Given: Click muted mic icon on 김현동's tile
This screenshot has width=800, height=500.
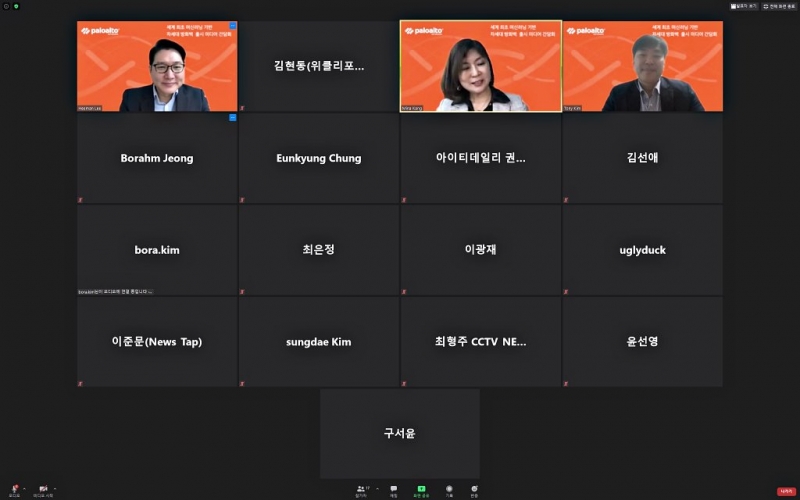Looking at the screenshot, I should pyautogui.click(x=242, y=108).
